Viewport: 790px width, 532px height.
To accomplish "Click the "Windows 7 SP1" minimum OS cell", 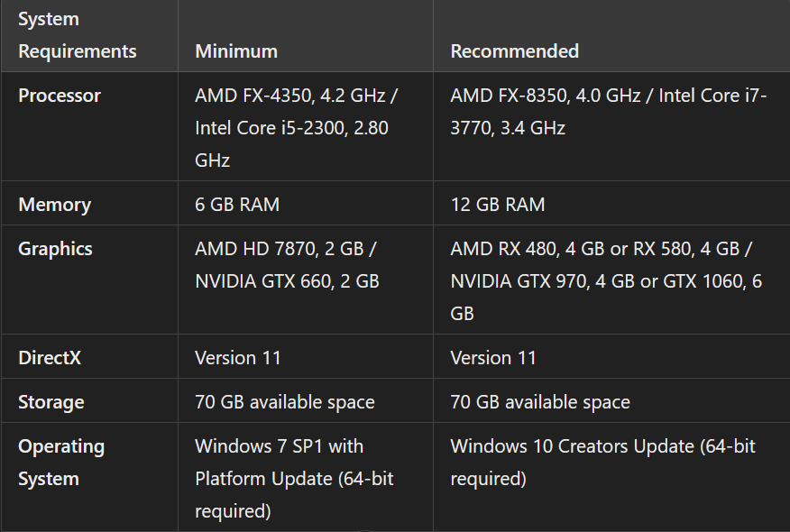I will (x=280, y=446).
